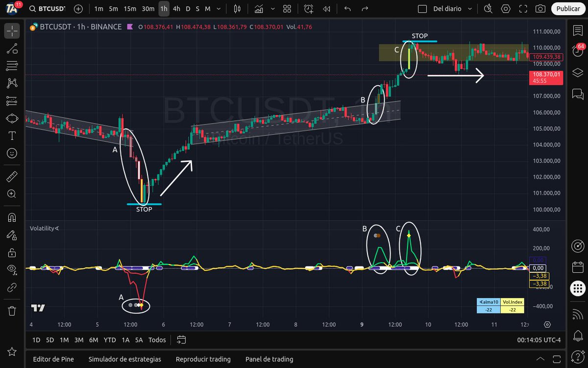Open the chats panel icon
The width and height of the screenshot is (588, 368).
click(577, 93)
